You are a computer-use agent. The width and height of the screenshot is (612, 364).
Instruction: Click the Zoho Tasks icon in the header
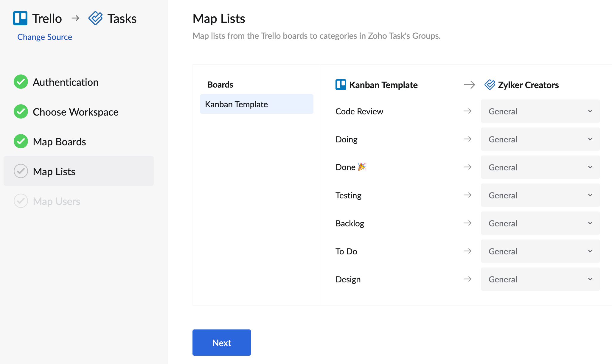click(95, 18)
